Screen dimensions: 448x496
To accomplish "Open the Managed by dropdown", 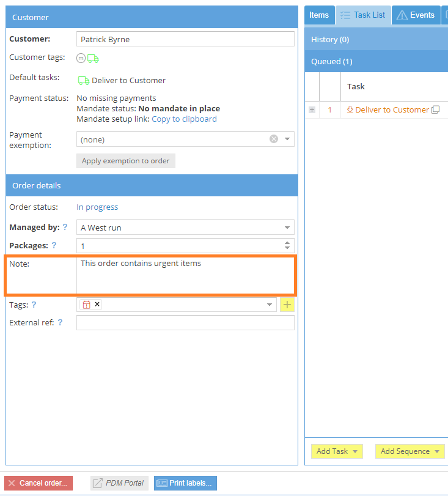I will (287, 228).
